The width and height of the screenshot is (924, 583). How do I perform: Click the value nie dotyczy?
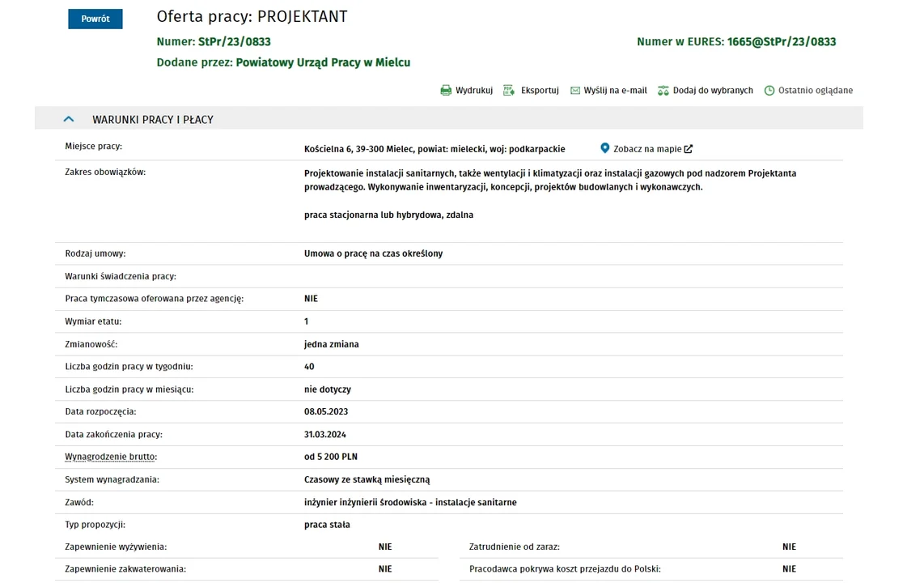coord(327,389)
